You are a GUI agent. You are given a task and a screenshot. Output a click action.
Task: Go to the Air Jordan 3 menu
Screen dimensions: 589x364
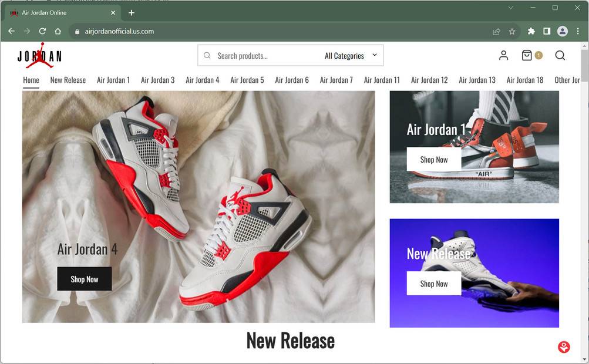point(158,80)
